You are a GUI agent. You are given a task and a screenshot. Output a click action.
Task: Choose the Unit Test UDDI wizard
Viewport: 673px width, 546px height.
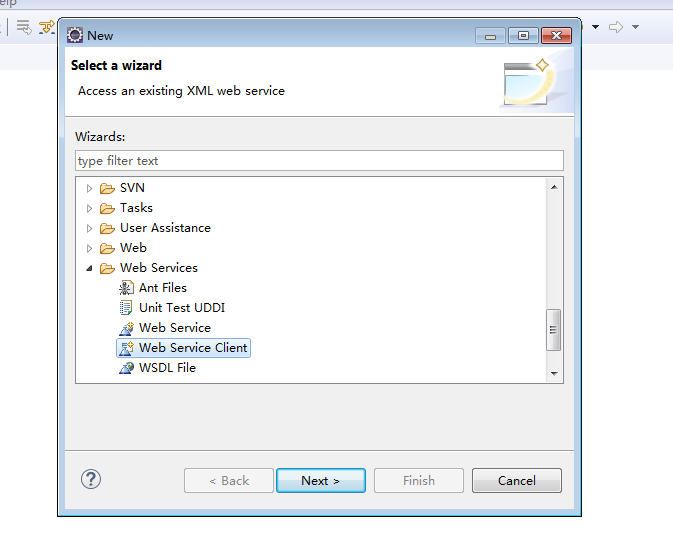pos(182,308)
